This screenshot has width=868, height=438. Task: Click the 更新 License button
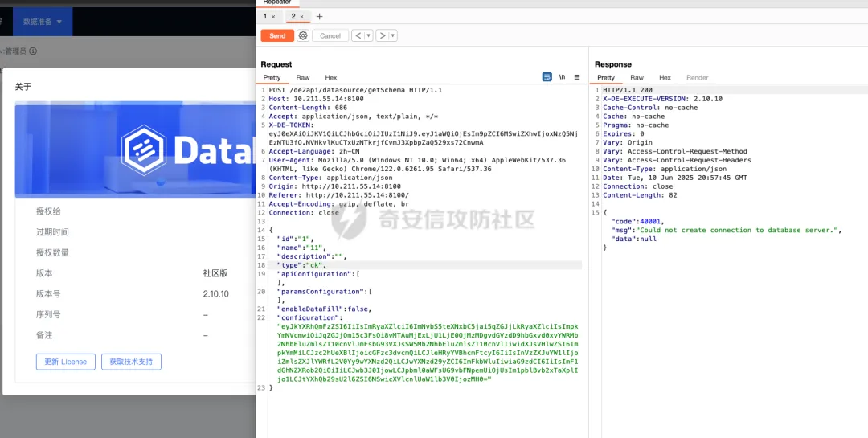[x=66, y=362]
